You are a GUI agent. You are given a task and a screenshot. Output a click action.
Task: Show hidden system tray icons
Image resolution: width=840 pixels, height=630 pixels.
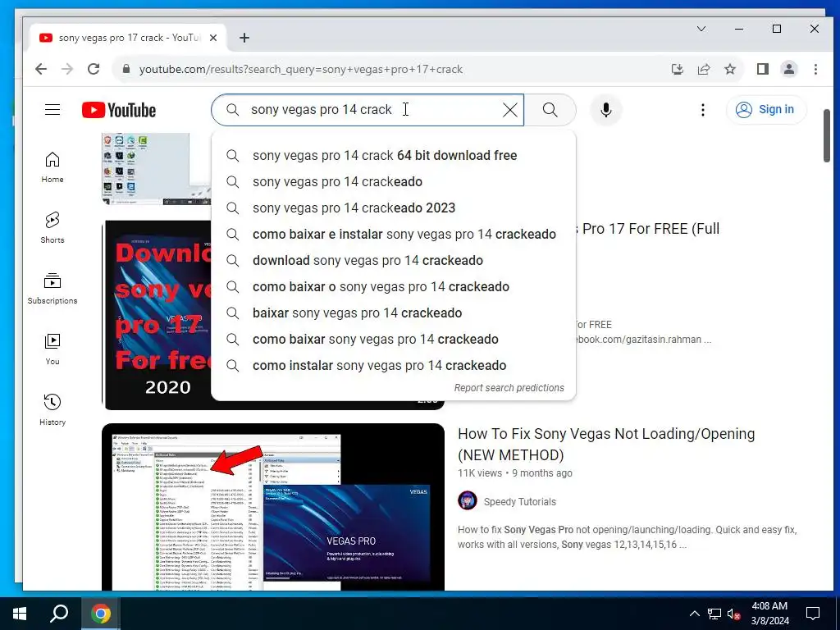694,614
